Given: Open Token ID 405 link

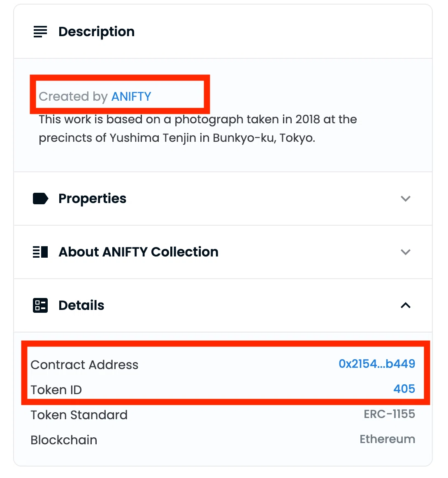Looking at the screenshot, I should coord(404,389).
